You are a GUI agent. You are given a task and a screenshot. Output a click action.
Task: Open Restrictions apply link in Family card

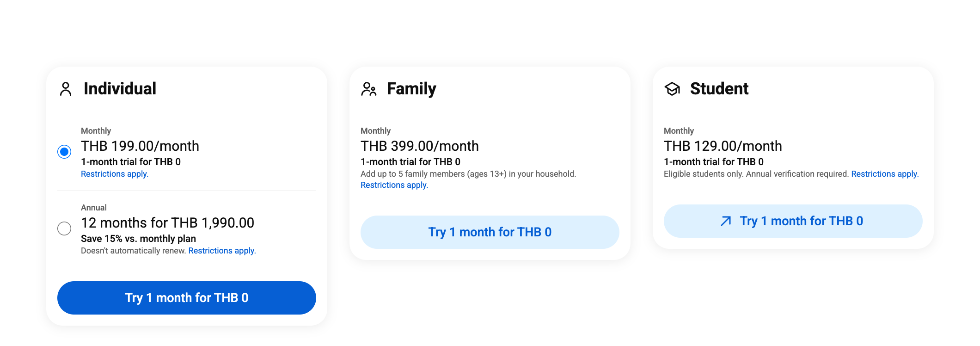394,185
